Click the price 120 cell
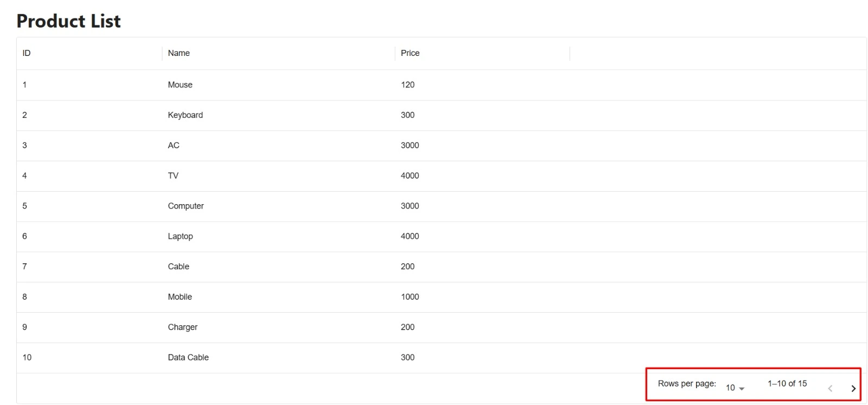Viewport: 868px width, 405px height. point(407,85)
